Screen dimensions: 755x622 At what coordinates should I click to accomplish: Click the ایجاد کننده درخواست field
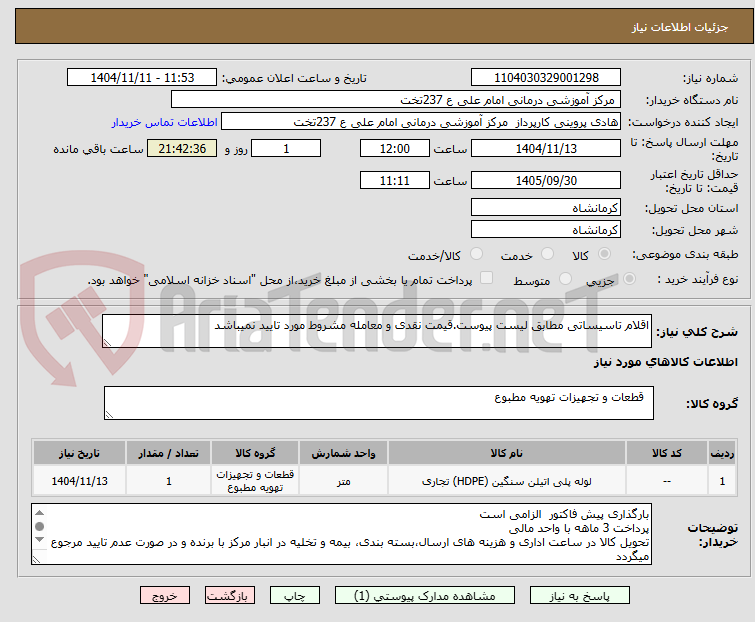pyautogui.click(x=421, y=122)
